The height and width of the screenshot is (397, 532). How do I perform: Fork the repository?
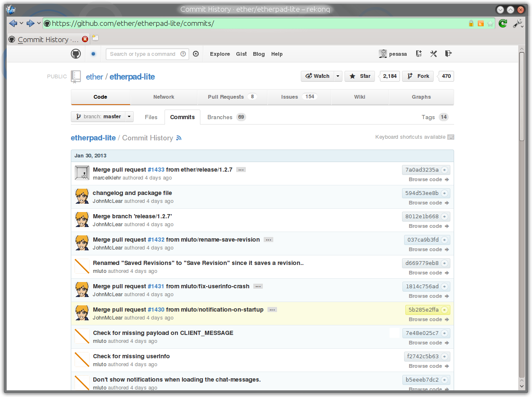pyautogui.click(x=418, y=76)
